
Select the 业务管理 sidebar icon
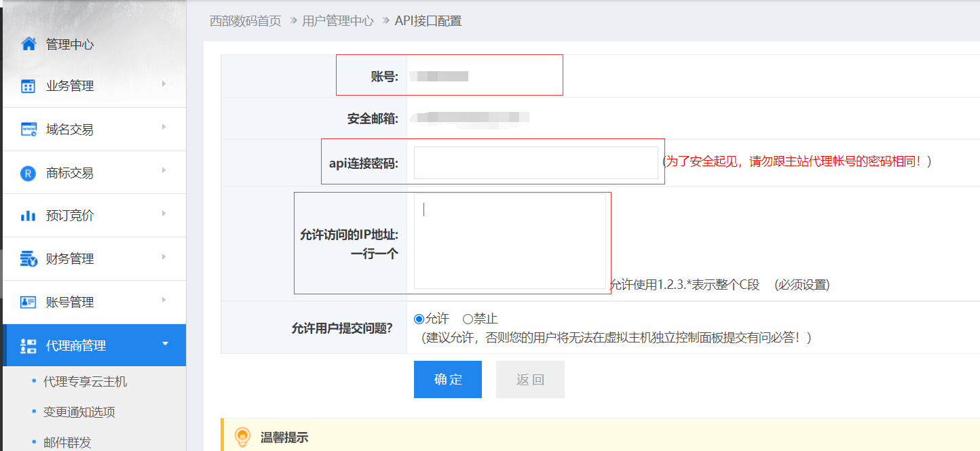click(29, 85)
